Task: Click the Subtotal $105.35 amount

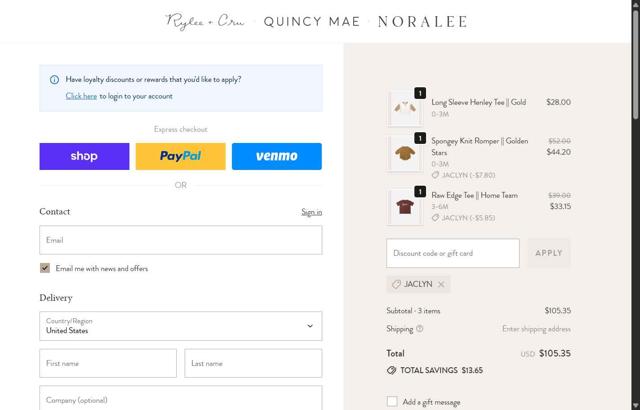Action: pyautogui.click(x=558, y=310)
